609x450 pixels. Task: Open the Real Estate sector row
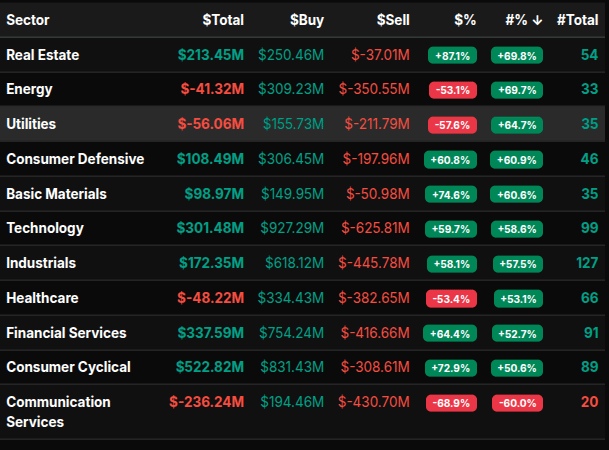click(43, 55)
